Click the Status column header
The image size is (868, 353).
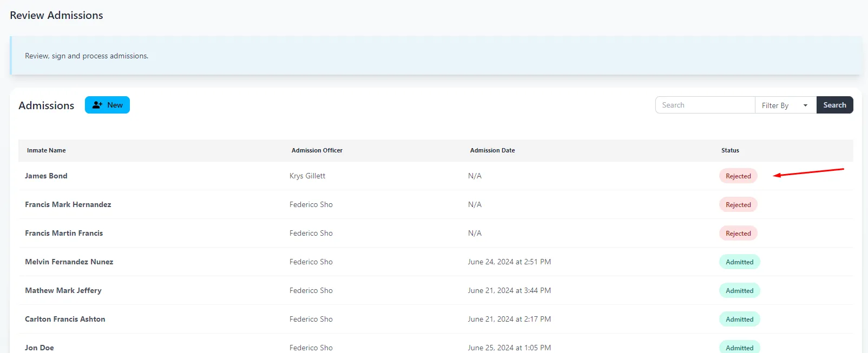pos(730,150)
